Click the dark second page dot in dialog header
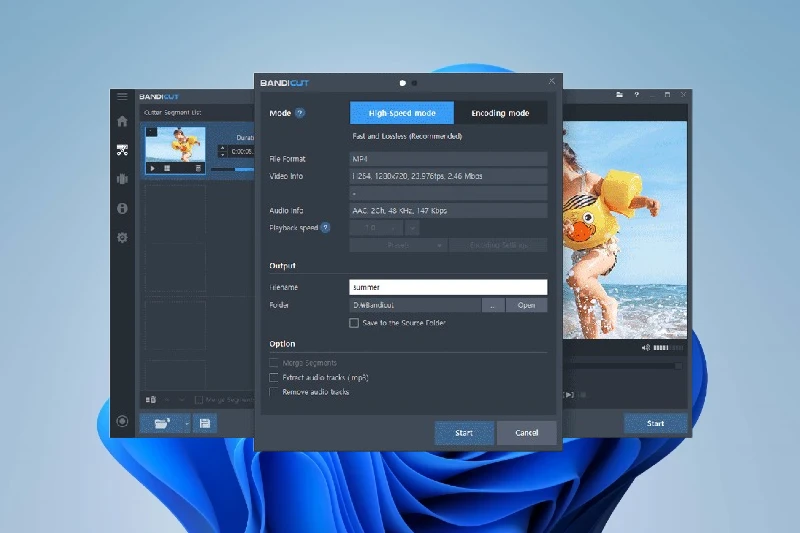800x533 pixels. coord(414,83)
